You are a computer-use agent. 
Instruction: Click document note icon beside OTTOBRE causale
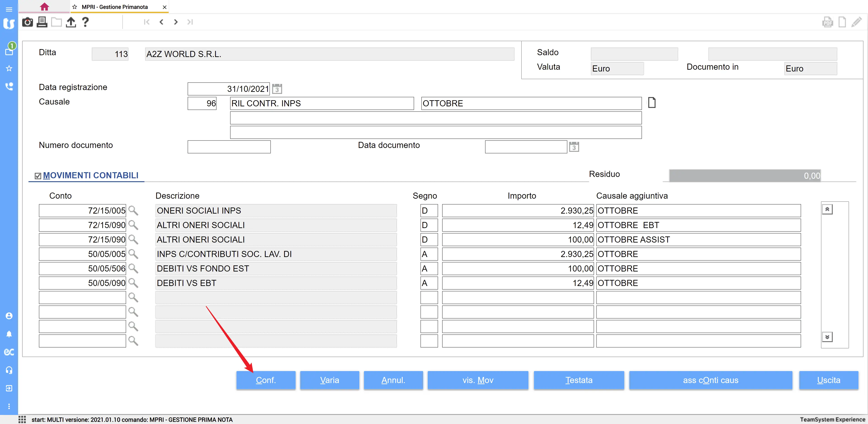652,102
